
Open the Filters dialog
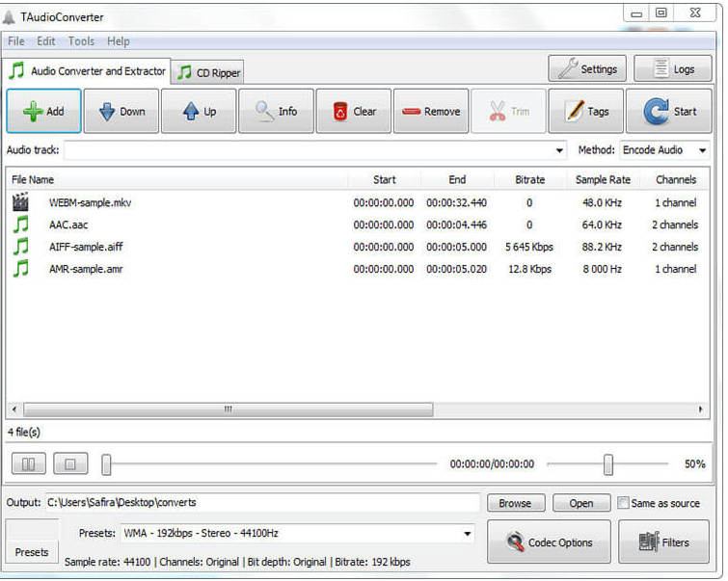point(663,542)
